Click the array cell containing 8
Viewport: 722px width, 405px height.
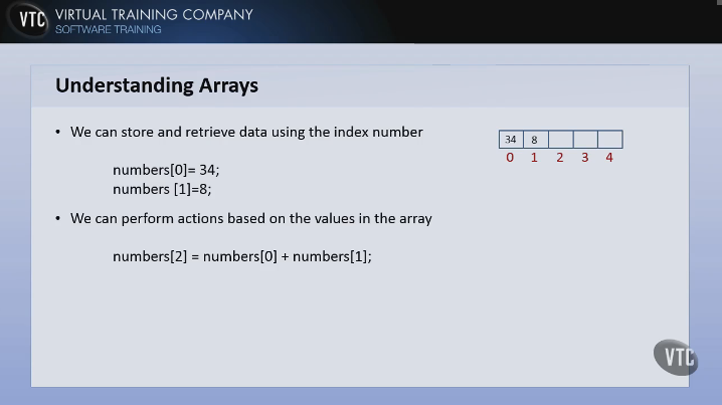tap(535, 139)
